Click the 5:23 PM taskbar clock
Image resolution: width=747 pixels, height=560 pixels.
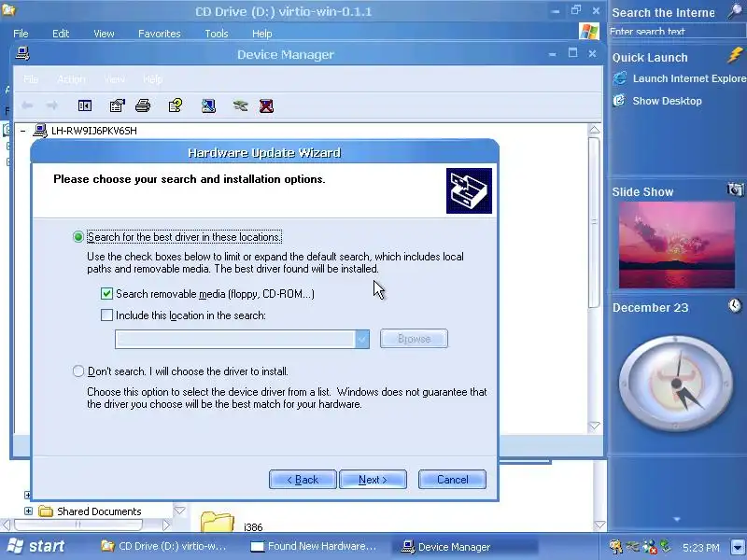(701, 547)
